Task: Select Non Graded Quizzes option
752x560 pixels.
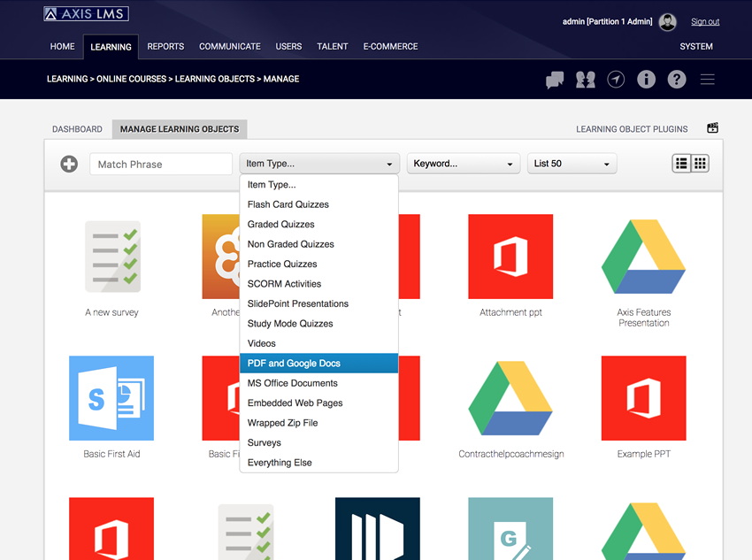Action: click(x=318, y=244)
